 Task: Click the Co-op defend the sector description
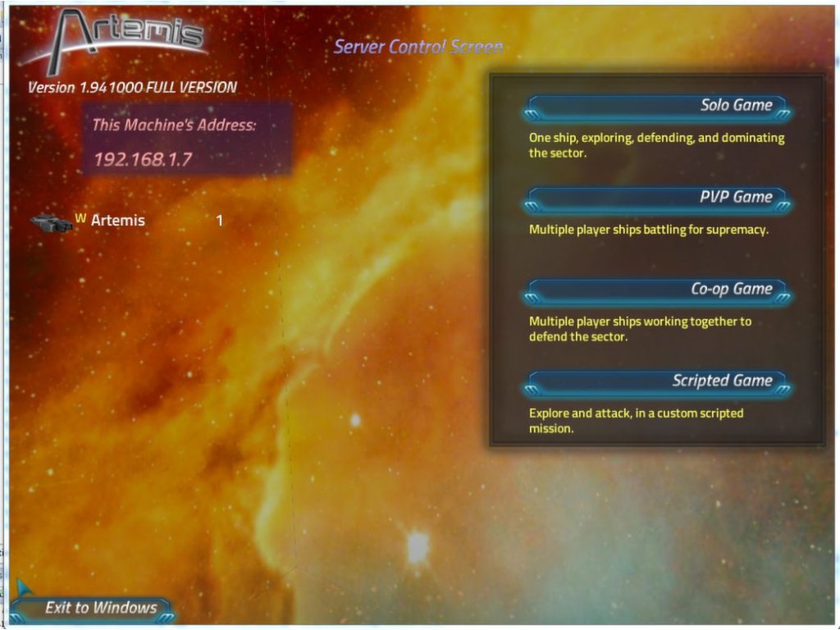640,329
